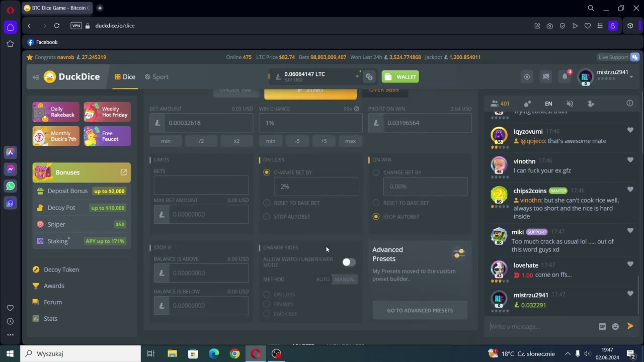Mute chat notifications with crossed bell icon

[x=570, y=104]
